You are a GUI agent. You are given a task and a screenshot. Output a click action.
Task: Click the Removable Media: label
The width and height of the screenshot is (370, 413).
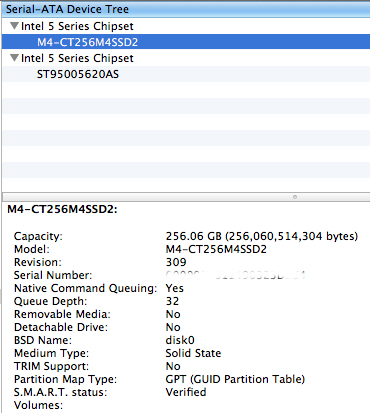pyautogui.click(x=62, y=314)
